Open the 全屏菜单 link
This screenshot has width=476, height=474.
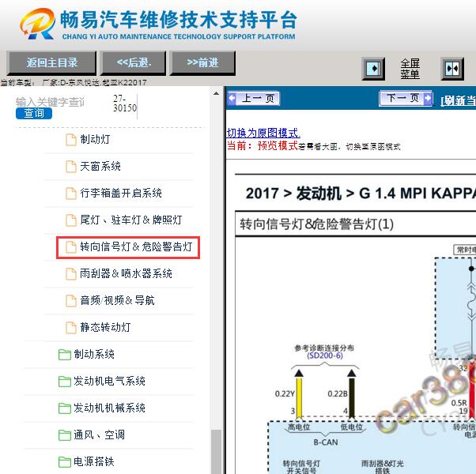click(x=410, y=69)
